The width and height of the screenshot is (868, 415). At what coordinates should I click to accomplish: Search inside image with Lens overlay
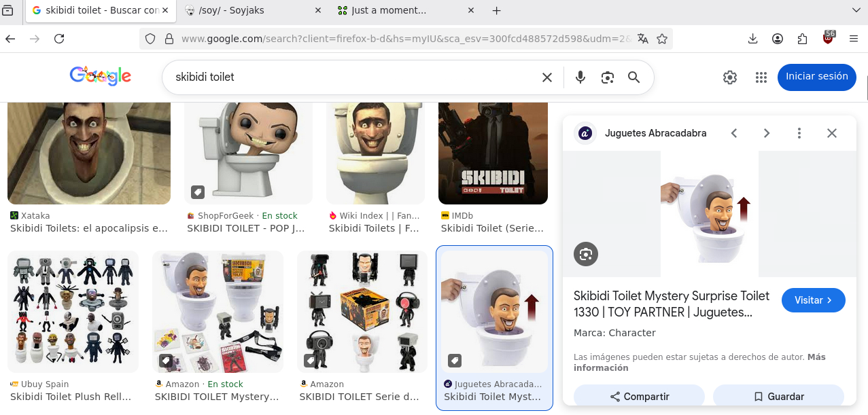click(585, 254)
